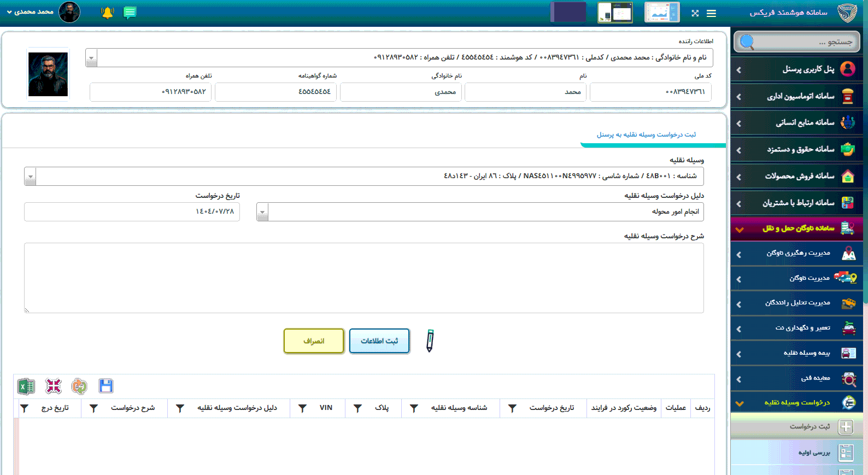Filter the VIN column
The width and height of the screenshot is (868, 475).
coord(302,408)
